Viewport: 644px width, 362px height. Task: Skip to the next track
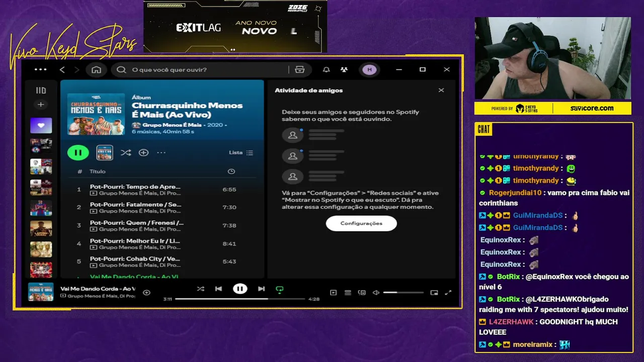pos(261,289)
